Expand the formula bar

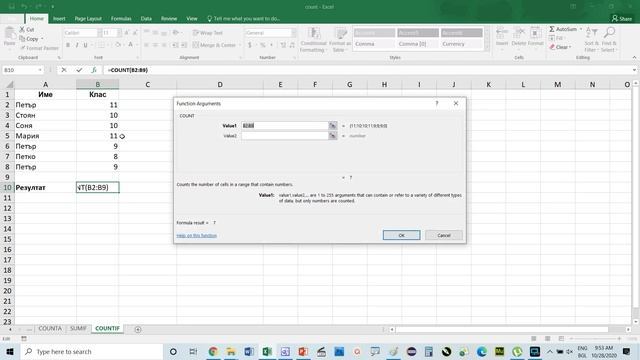point(634,70)
